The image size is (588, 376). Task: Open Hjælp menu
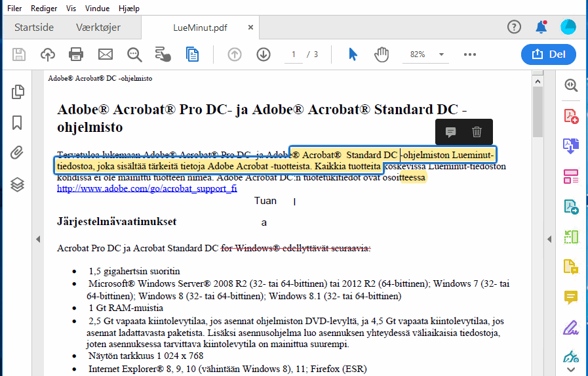tap(129, 9)
